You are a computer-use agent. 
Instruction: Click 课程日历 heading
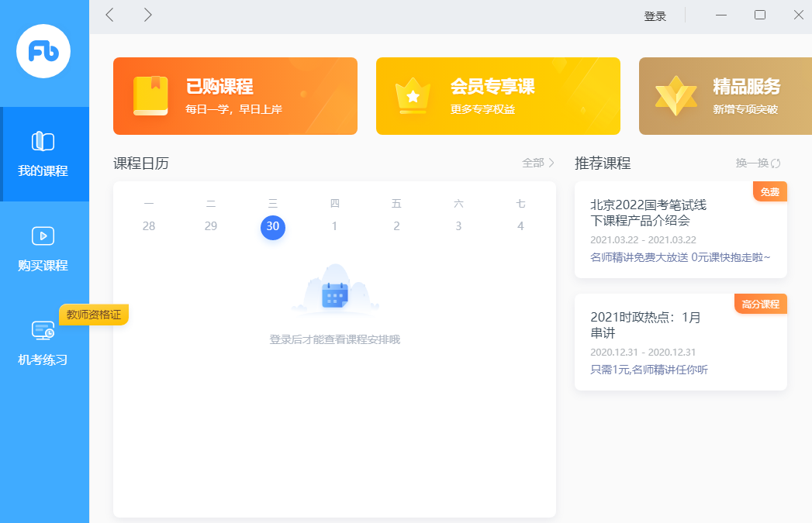(141, 163)
